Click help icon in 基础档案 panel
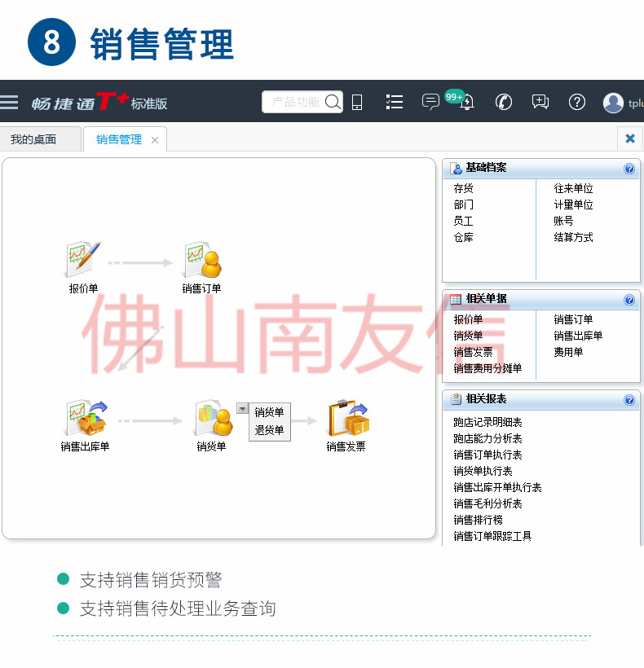 629,169
